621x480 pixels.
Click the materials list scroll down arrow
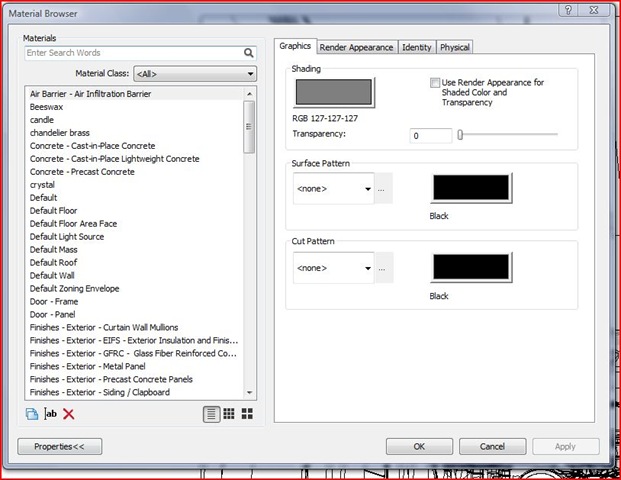[x=250, y=392]
